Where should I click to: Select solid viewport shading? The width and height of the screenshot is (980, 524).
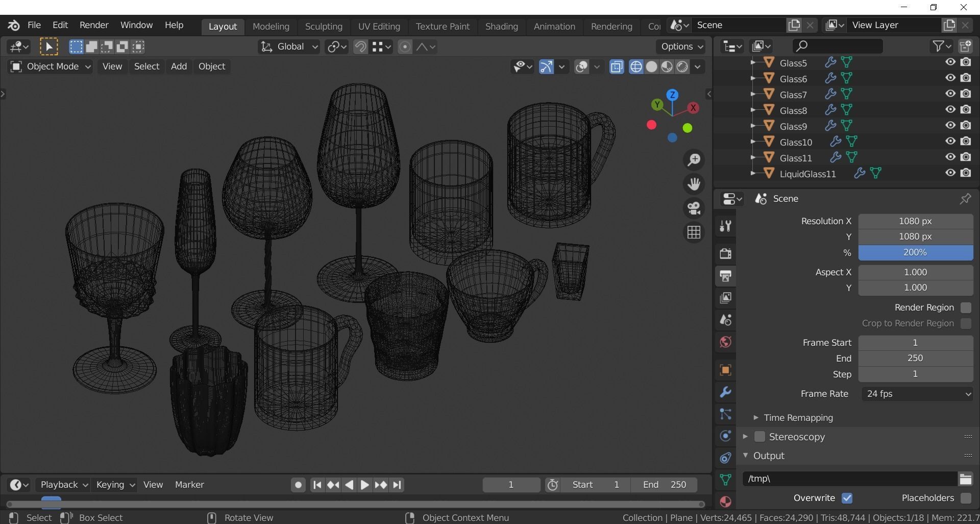pos(652,67)
